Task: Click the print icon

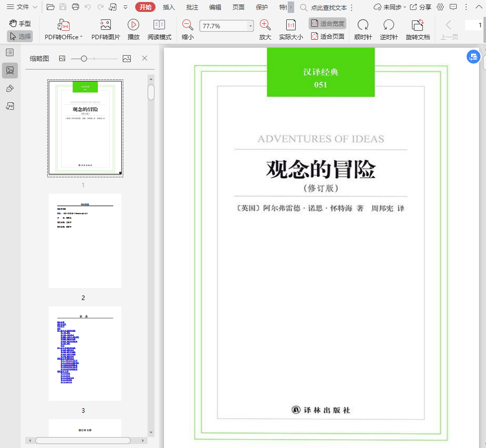Action: (x=76, y=7)
